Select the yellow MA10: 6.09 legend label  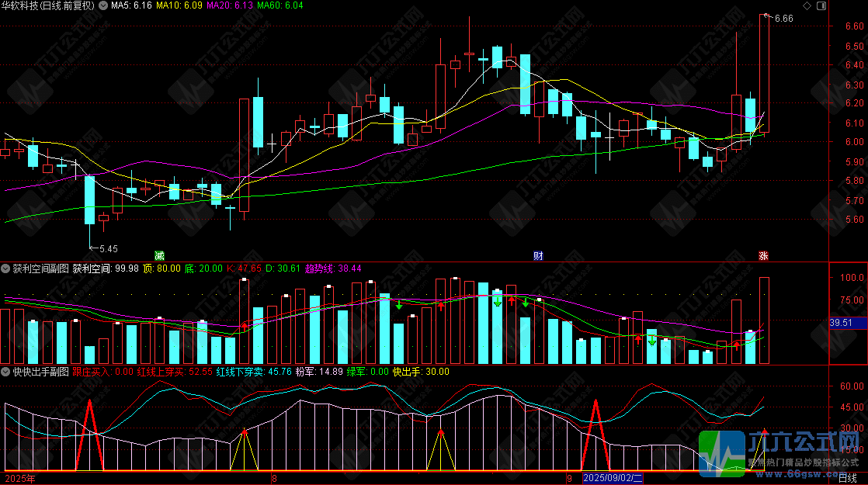[179, 5]
